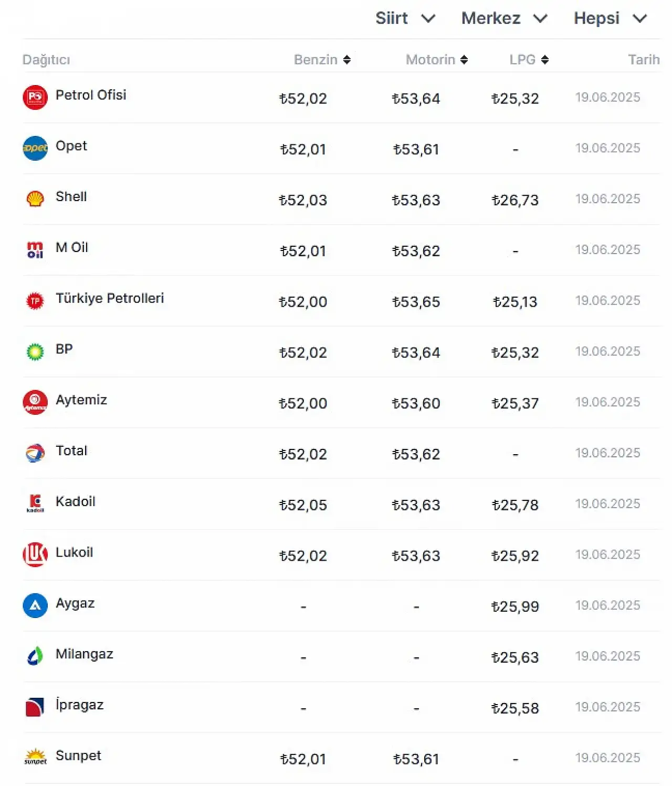Click the Milangaz distributor name

(x=85, y=654)
